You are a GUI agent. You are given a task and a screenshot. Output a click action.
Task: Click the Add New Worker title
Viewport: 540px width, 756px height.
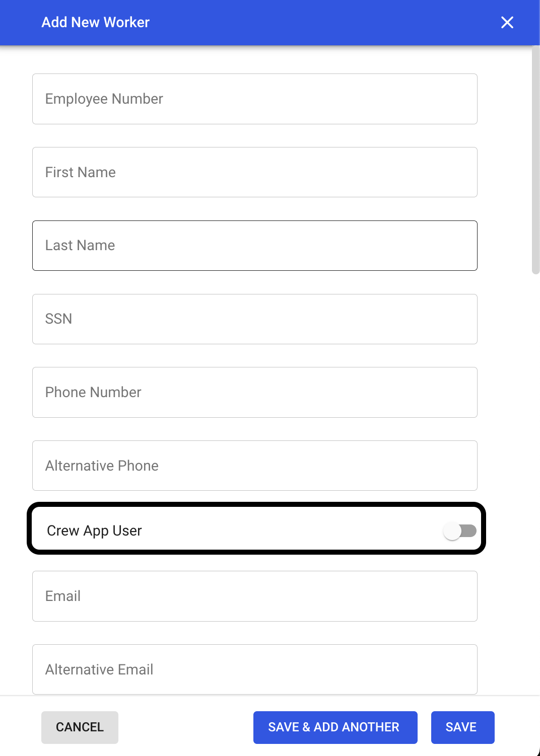(96, 22)
